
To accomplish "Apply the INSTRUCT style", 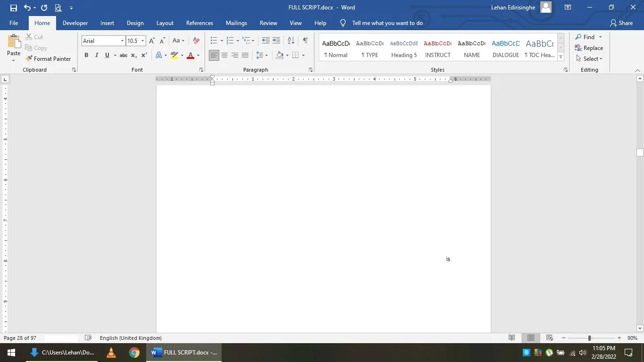I will [438, 47].
